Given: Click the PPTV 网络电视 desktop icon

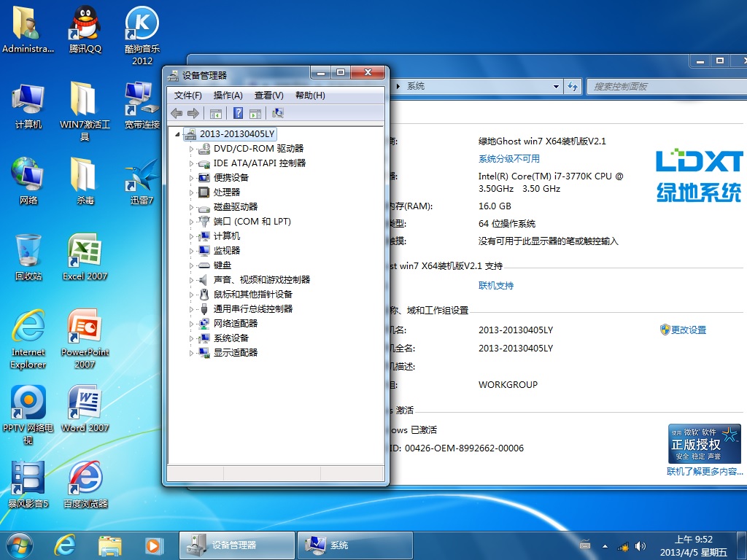Looking at the screenshot, I should click(28, 414).
